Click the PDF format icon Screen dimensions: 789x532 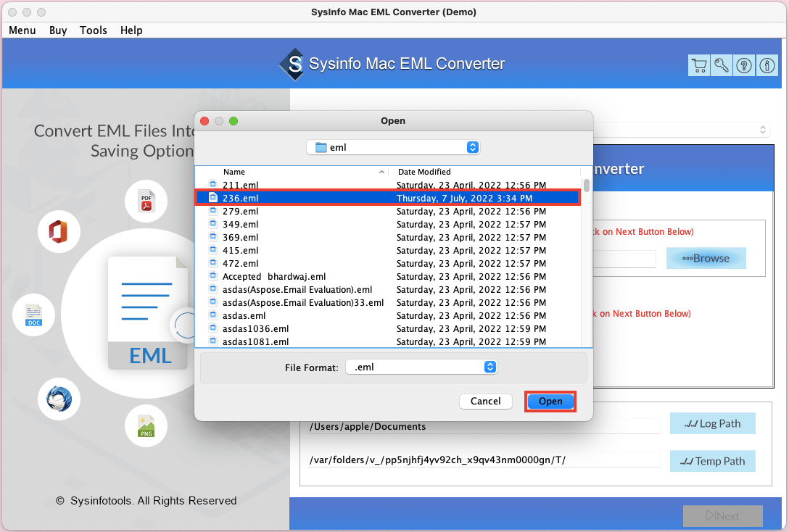(146, 201)
